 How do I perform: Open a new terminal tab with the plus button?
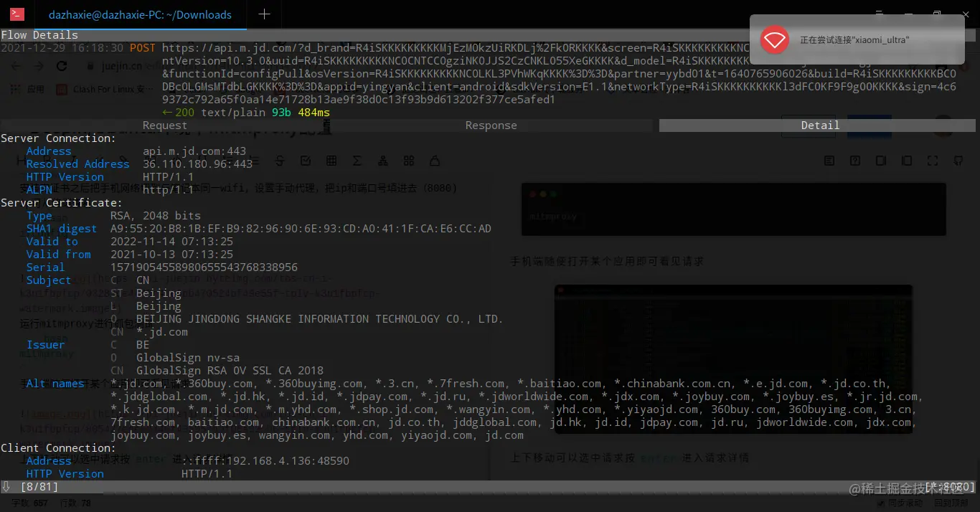(x=264, y=14)
